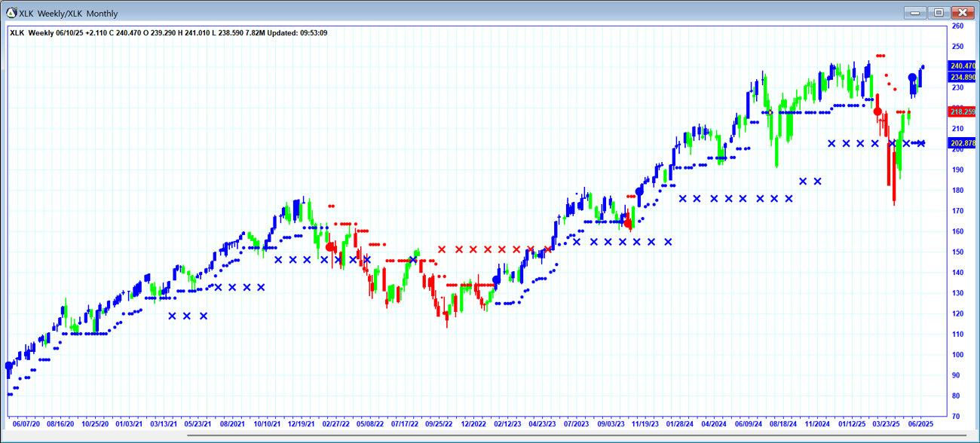
Task: Click the 10/10/21 date label
Action: click(x=265, y=423)
